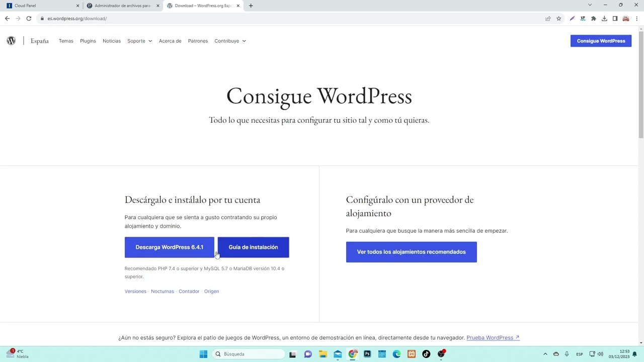Click the España site title link
Viewport: 644px width, 362px height.
(39, 41)
